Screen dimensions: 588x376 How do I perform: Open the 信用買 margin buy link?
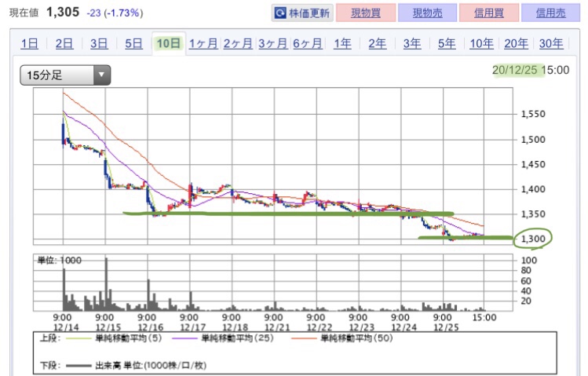489,13
